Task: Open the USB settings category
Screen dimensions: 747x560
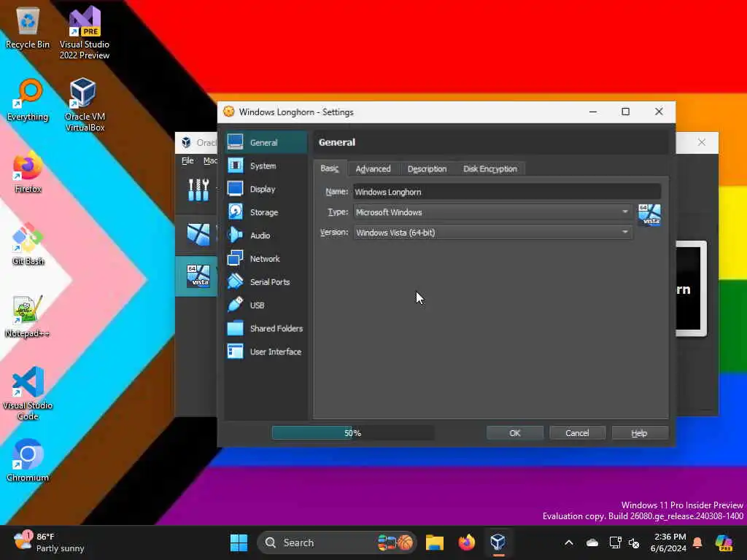Action: 266,306
